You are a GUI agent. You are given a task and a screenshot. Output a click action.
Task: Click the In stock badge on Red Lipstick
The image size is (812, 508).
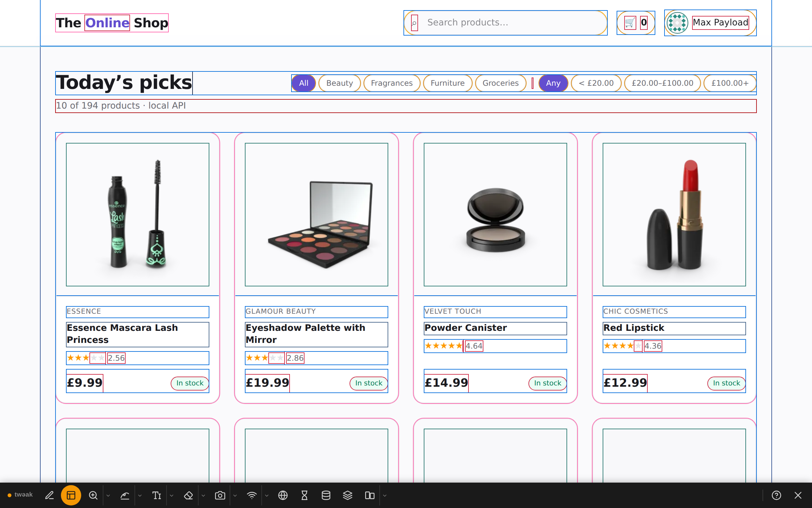pos(726,383)
